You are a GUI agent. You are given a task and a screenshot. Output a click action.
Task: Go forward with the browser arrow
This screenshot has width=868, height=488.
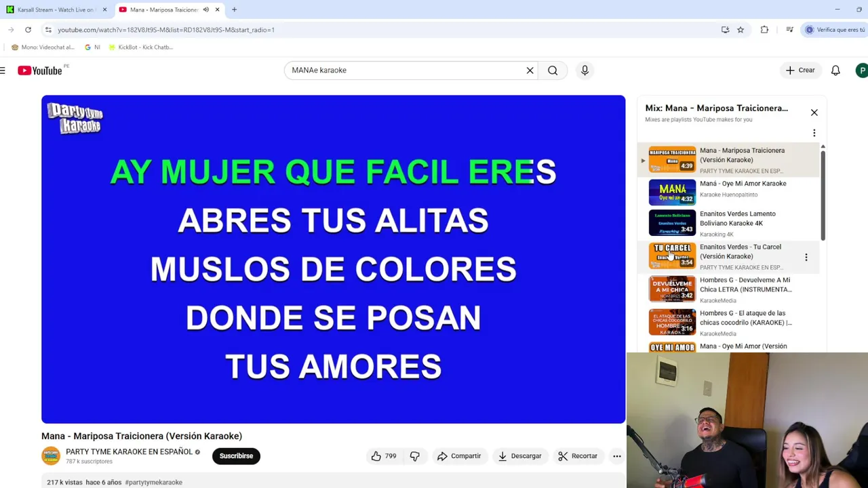11,30
